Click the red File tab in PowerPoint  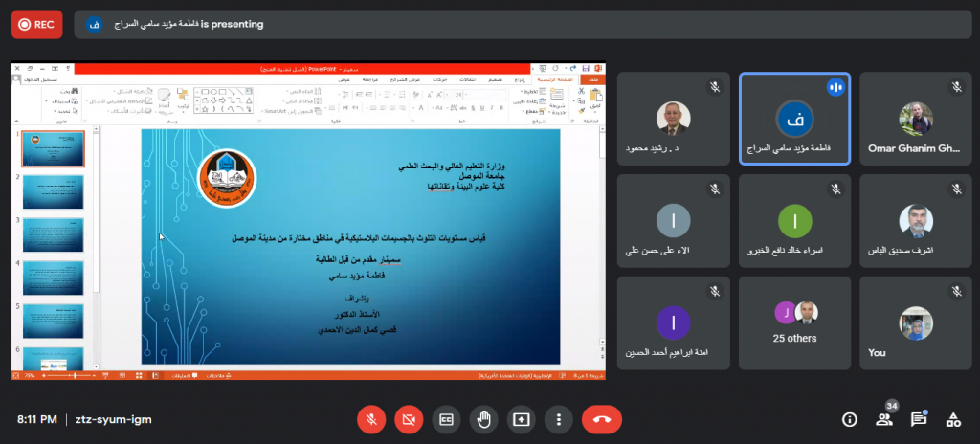tap(595, 80)
